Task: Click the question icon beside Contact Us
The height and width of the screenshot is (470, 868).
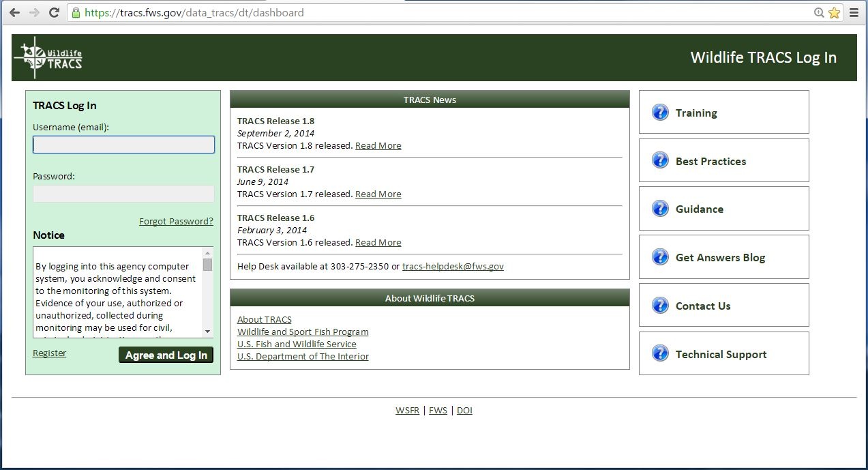Action: (660, 305)
